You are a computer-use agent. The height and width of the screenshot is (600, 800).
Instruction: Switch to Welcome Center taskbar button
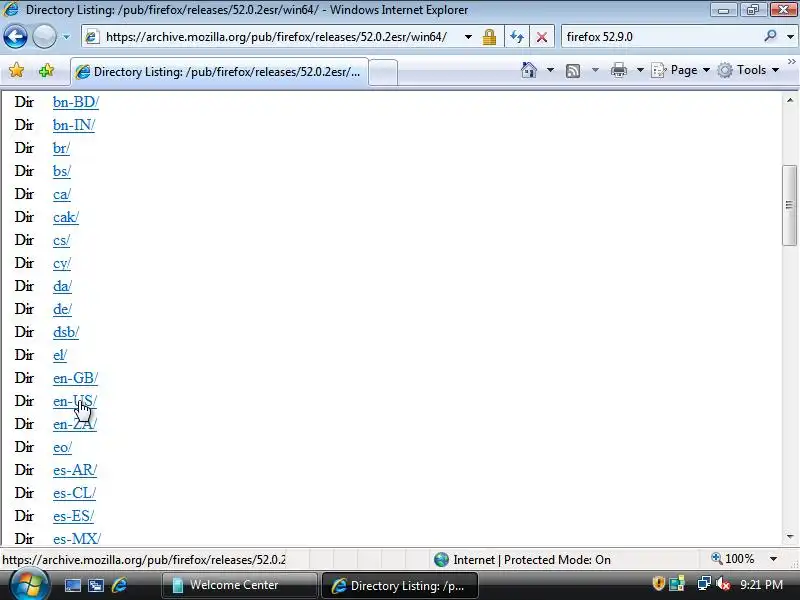click(240, 585)
